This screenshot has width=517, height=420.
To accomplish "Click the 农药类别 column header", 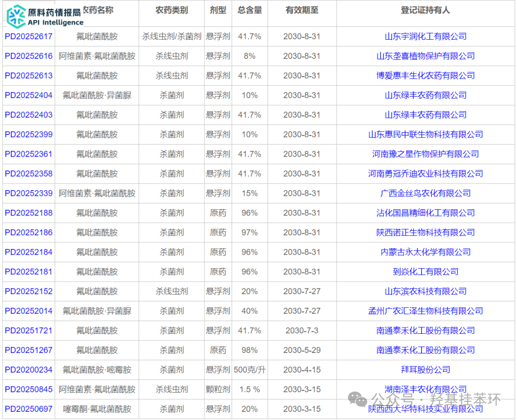I will coord(172,10).
